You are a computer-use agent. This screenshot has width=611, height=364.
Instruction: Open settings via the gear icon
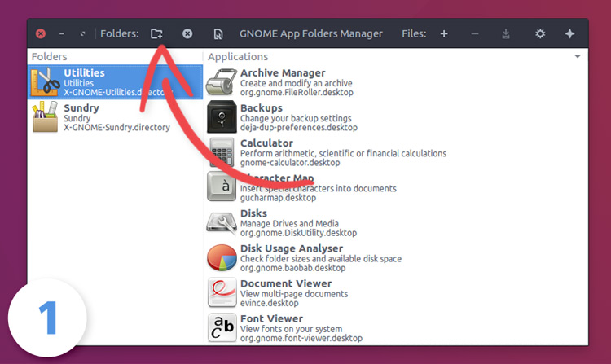540,34
